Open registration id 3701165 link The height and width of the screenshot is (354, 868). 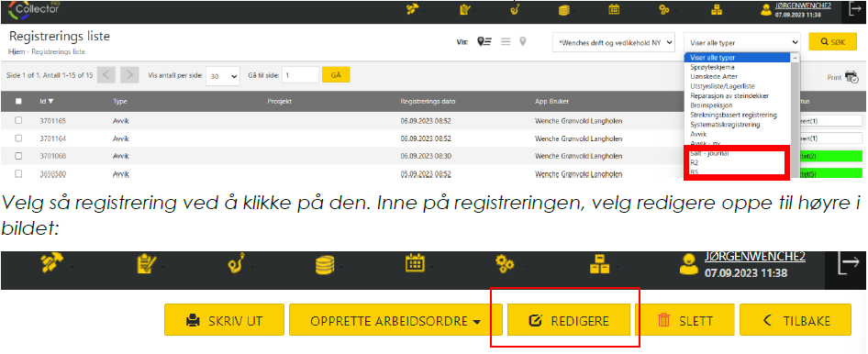click(x=52, y=120)
